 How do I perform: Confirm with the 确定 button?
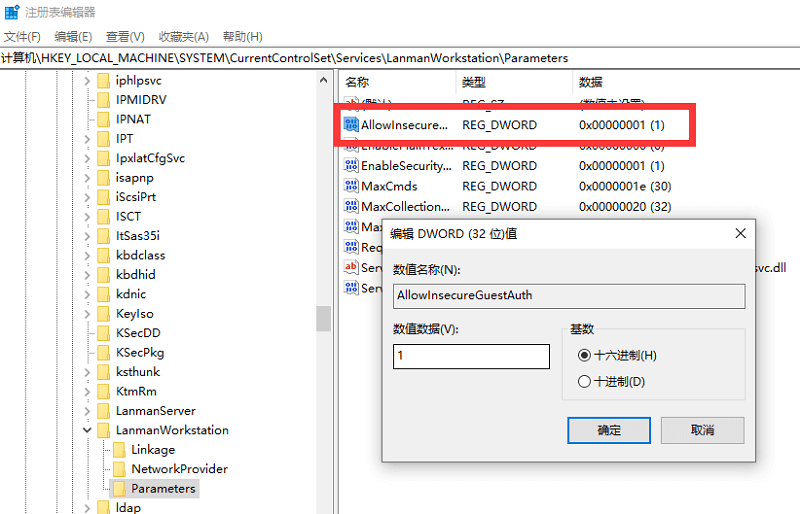pos(609,430)
